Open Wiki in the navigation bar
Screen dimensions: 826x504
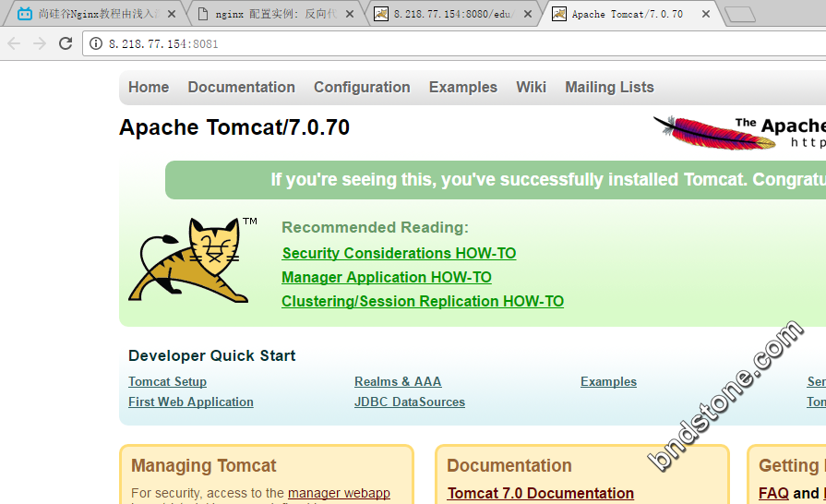[531, 87]
